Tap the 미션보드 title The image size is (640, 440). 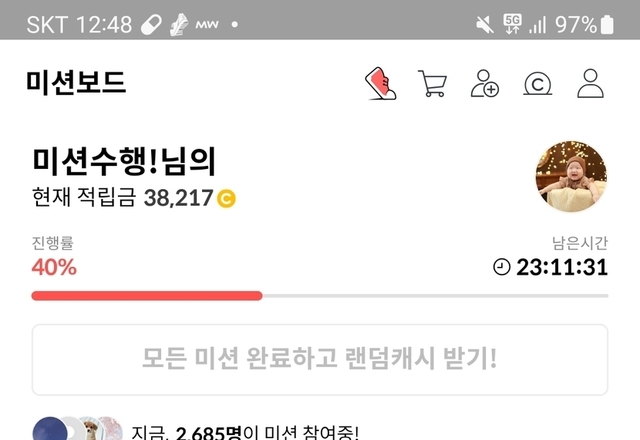coord(76,83)
